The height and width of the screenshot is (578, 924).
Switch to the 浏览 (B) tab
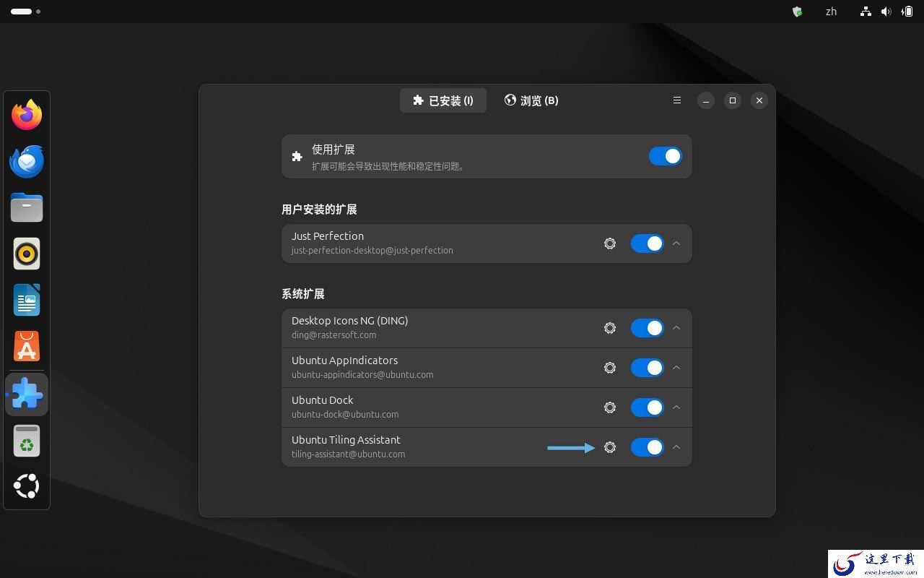531,100
